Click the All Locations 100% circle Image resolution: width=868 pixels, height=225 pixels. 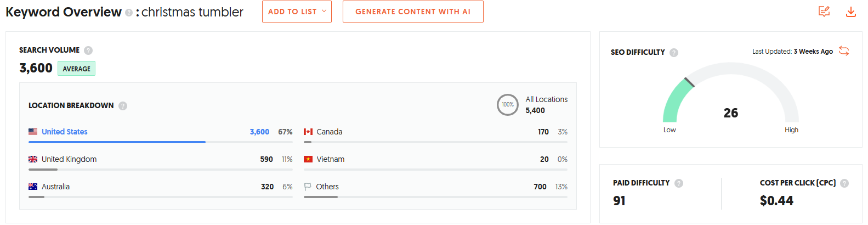tap(508, 105)
